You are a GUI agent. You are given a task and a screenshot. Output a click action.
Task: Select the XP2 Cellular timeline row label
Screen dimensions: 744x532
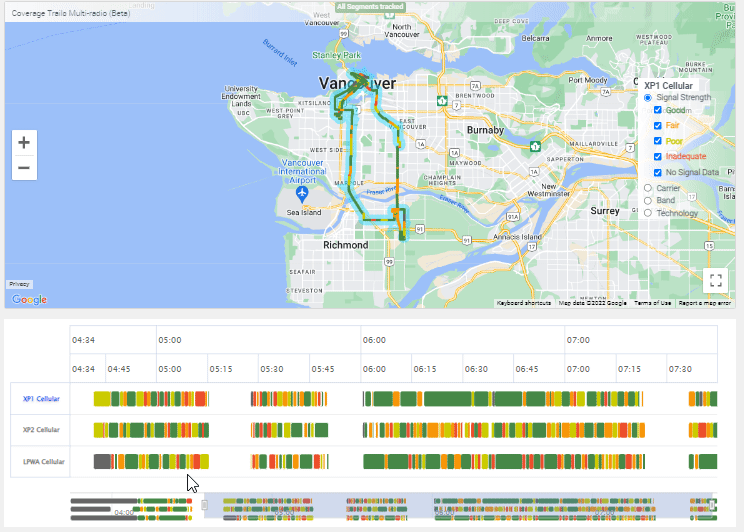pos(41,430)
